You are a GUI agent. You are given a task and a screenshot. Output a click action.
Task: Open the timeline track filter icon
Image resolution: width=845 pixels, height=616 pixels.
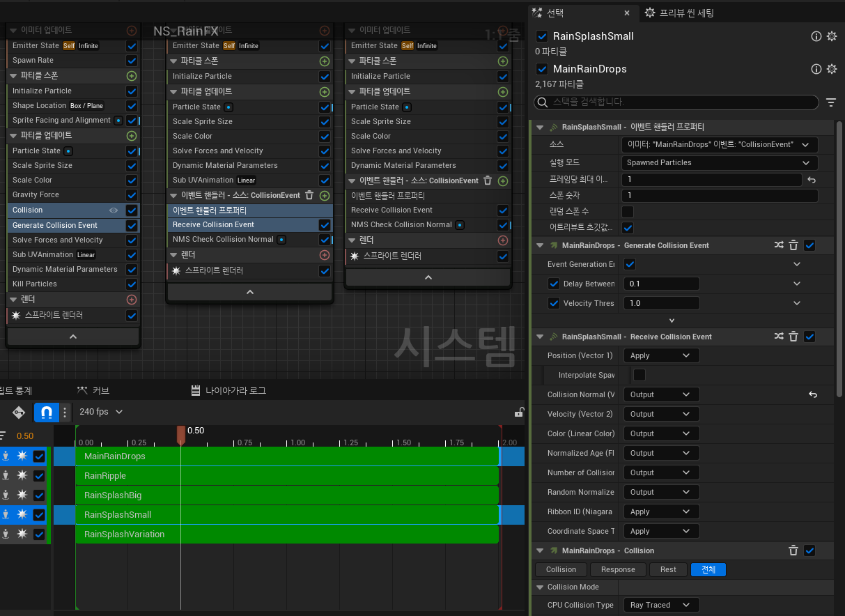coord(3,436)
